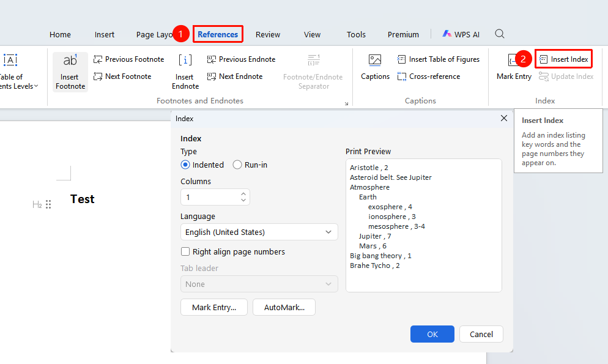Click the AutoMark... button

tap(284, 307)
